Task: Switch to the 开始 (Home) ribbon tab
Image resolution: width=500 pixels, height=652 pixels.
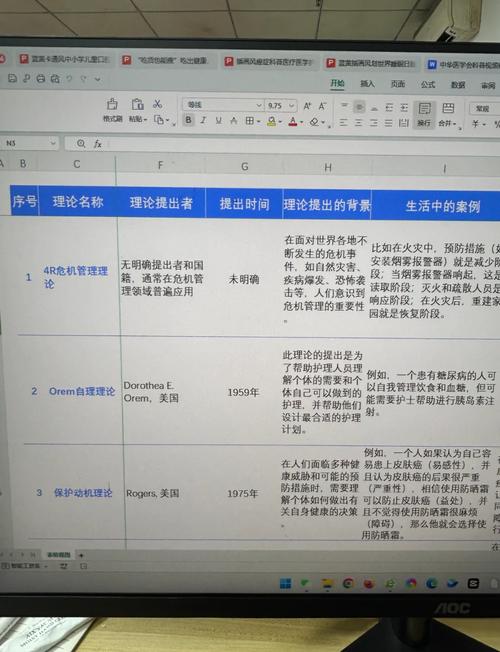Action: pos(337,84)
